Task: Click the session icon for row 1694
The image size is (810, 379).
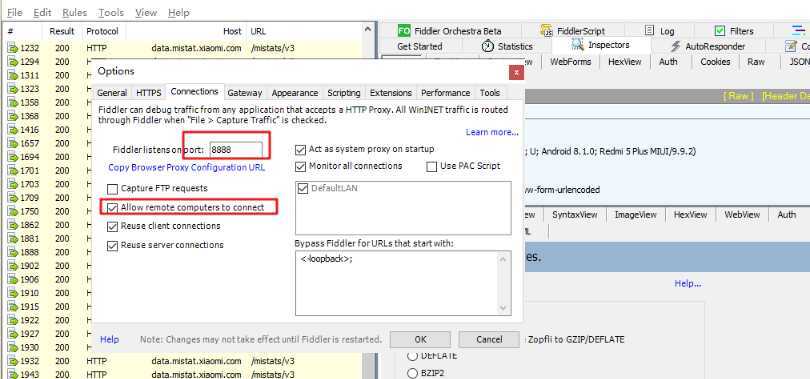Action: (13, 157)
